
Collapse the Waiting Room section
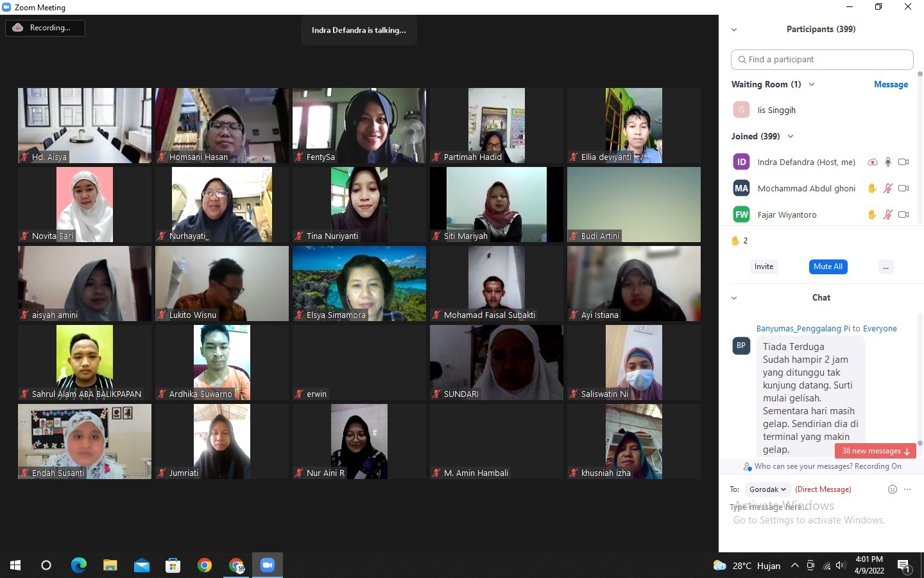click(x=812, y=85)
